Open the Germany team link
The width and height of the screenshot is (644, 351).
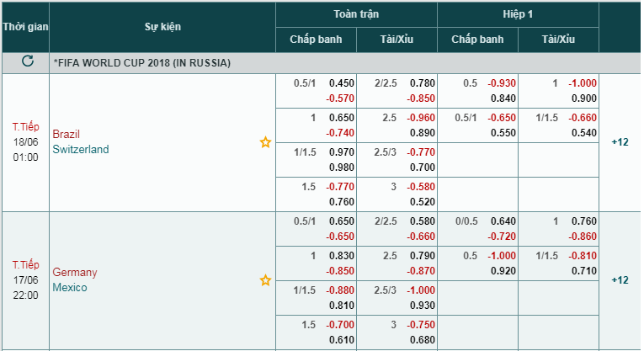click(75, 272)
